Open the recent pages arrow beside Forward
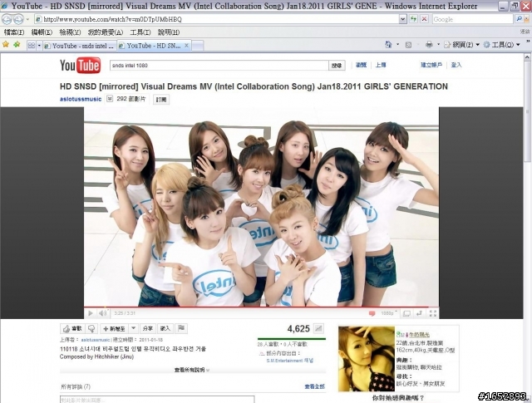 coord(27,19)
